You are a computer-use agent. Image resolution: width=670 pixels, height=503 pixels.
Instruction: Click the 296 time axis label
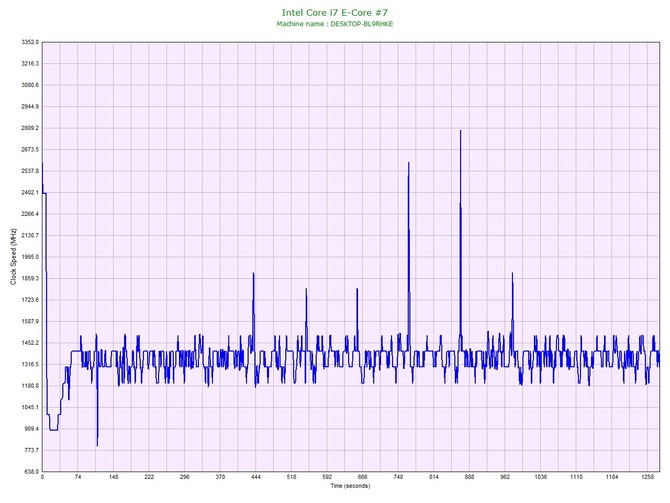pos(185,477)
